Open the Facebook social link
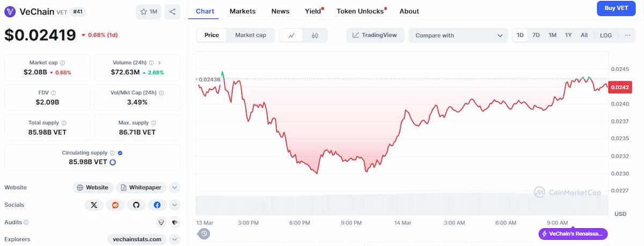This screenshot has height=246, width=644. point(157,205)
